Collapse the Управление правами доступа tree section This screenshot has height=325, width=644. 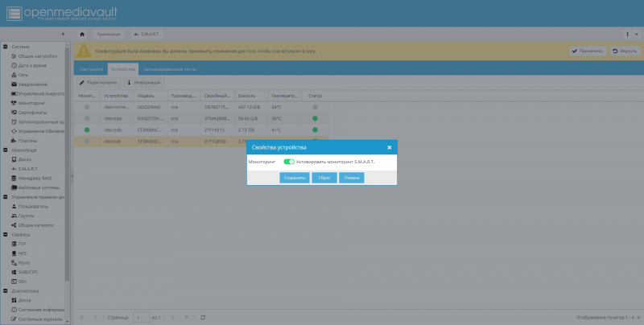point(6,197)
